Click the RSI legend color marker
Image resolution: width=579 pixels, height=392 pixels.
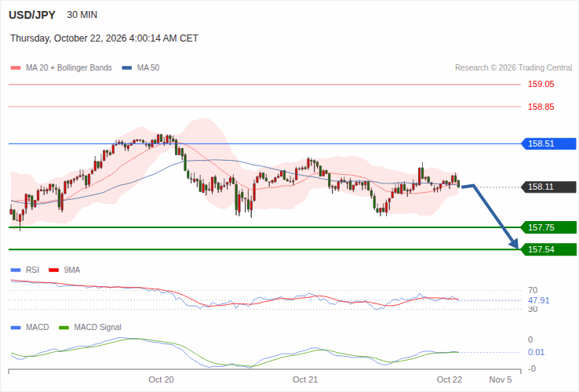(16, 270)
